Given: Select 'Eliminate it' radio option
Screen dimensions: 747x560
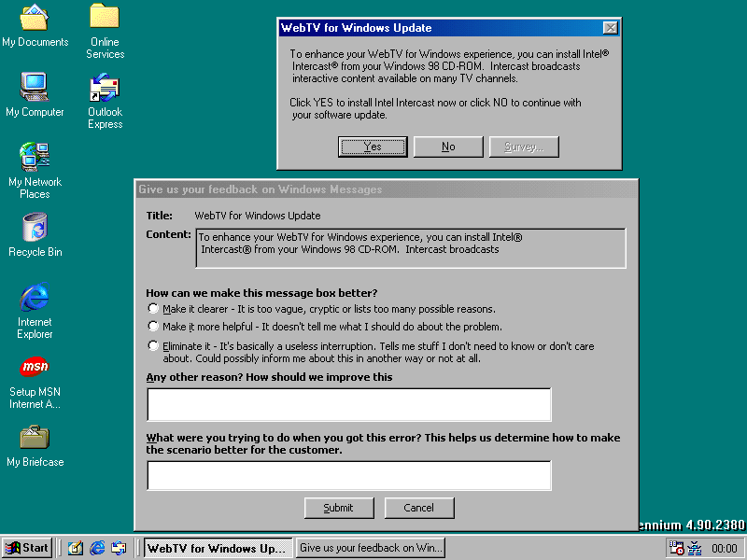Looking at the screenshot, I should (x=153, y=345).
